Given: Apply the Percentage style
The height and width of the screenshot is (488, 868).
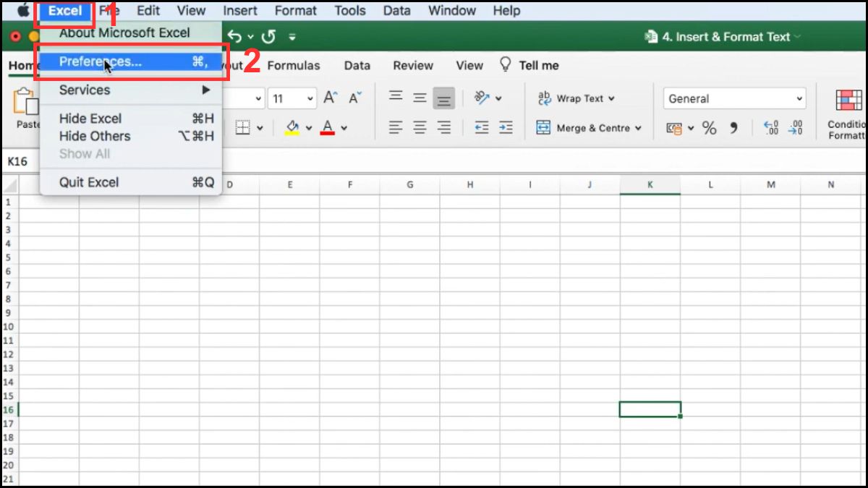Looking at the screenshot, I should click(x=710, y=127).
